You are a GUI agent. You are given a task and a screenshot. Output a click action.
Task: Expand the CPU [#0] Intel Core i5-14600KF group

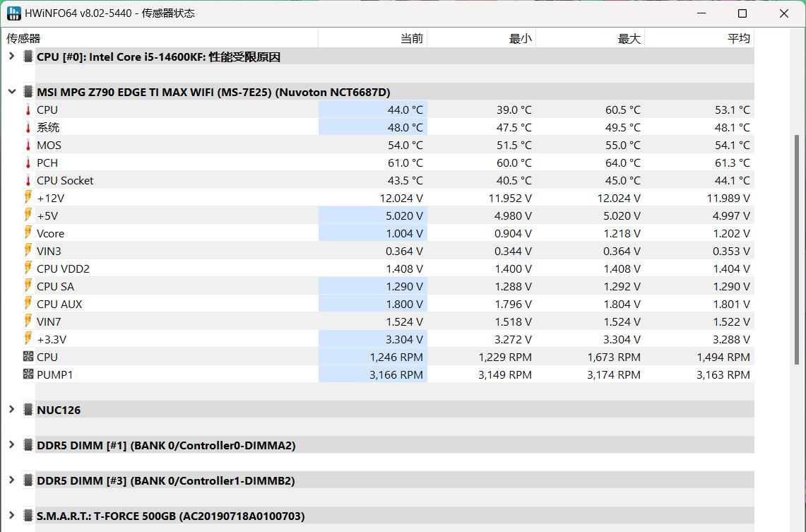pos(11,57)
